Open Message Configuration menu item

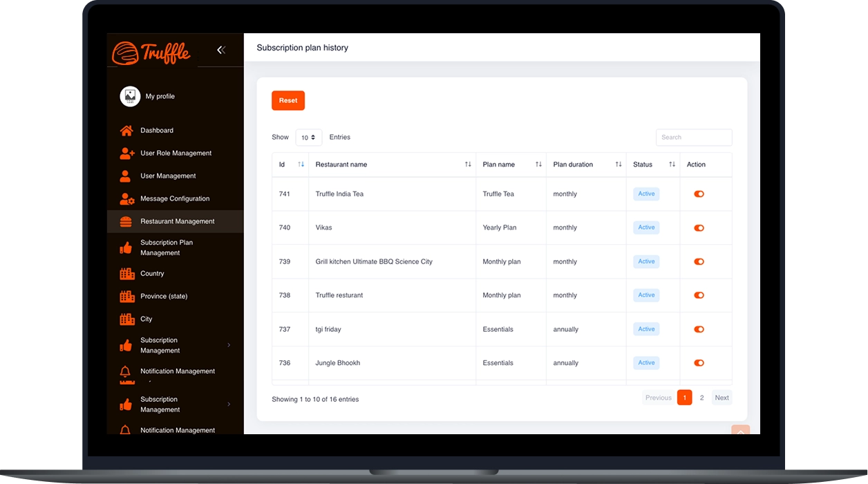click(x=175, y=198)
